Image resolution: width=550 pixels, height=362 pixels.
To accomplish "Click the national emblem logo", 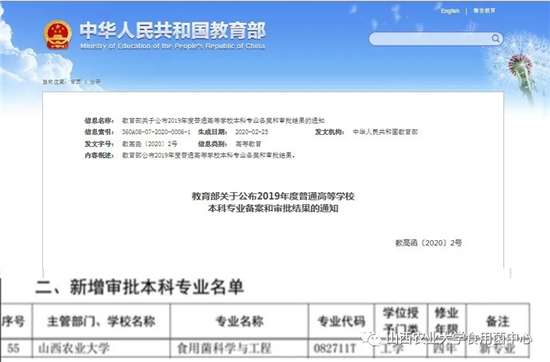I will [x=58, y=35].
